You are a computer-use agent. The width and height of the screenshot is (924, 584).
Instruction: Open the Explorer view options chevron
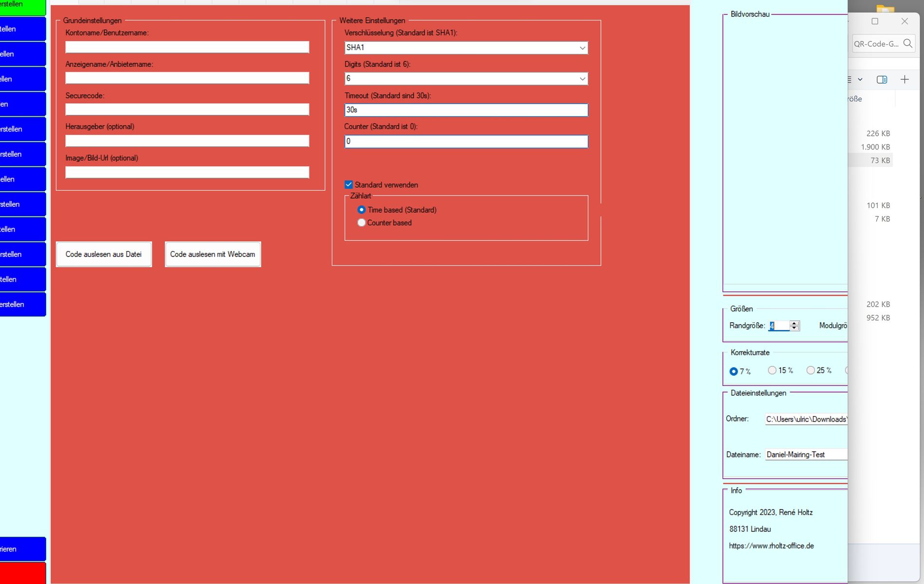point(860,79)
